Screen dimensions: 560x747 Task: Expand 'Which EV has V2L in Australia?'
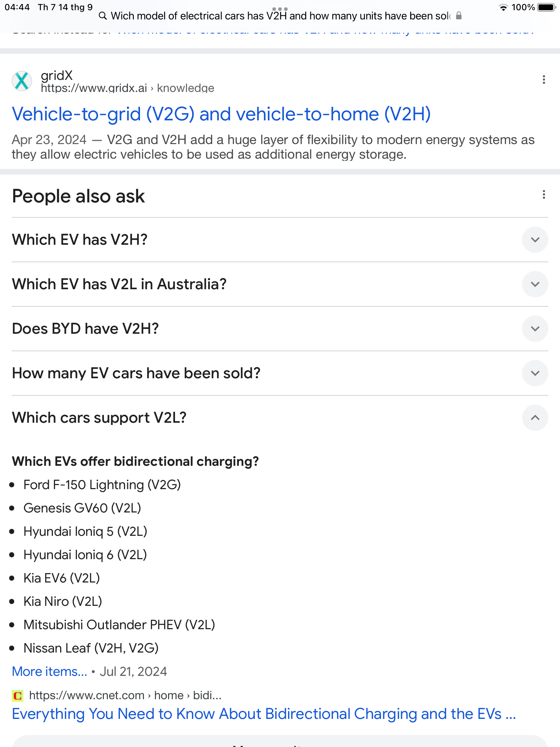[x=535, y=284]
